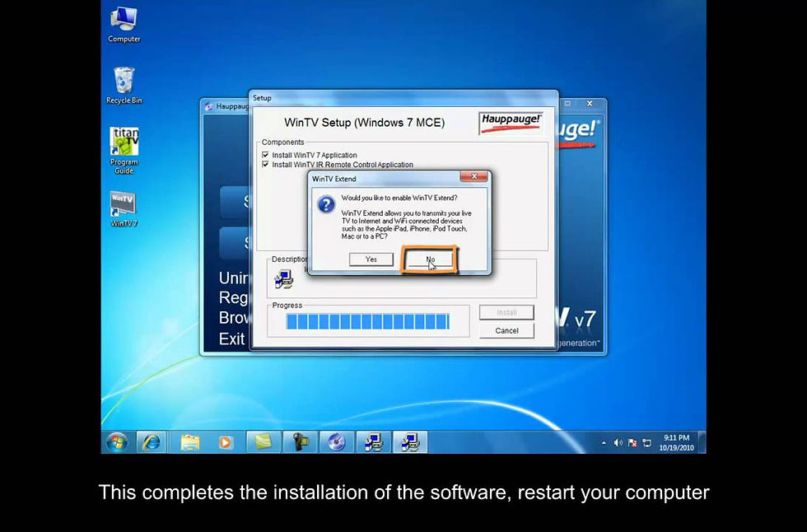Click No in WinTV Extend dialog
This screenshot has height=532, width=807.
(430, 259)
